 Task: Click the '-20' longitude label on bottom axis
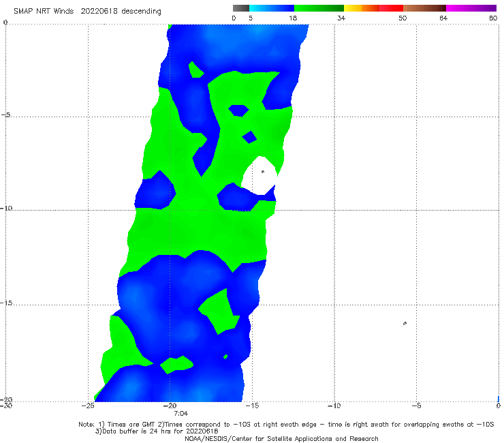pos(170,406)
